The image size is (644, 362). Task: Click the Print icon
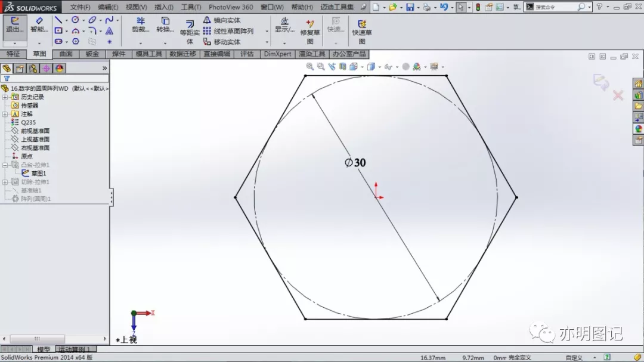pyautogui.click(x=427, y=7)
